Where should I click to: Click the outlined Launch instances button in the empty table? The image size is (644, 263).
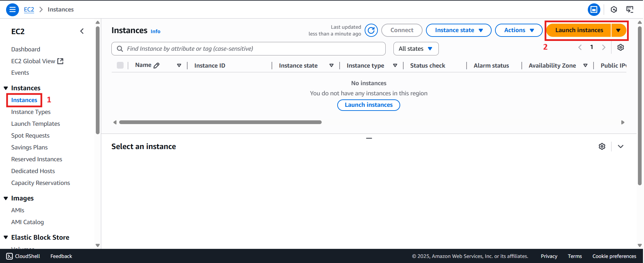tap(369, 105)
